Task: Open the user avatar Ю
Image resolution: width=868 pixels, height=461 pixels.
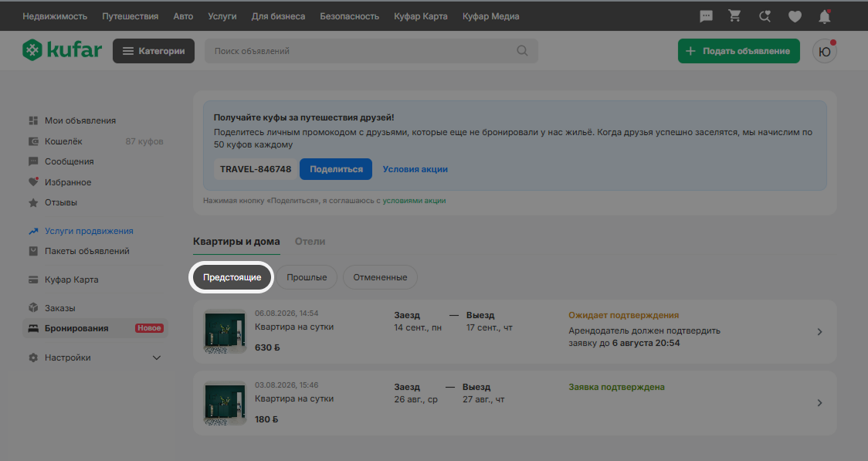Action: tap(824, 51)
